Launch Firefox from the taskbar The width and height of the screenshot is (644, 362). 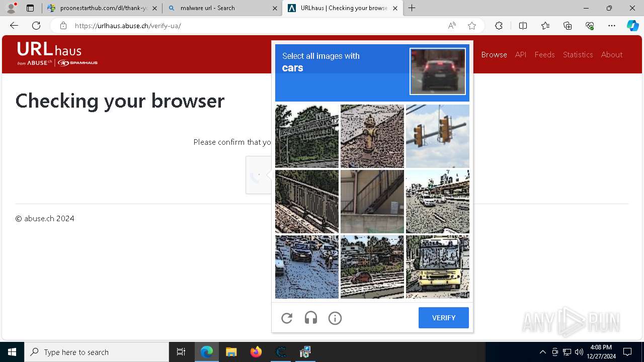[x=256, y=352]
